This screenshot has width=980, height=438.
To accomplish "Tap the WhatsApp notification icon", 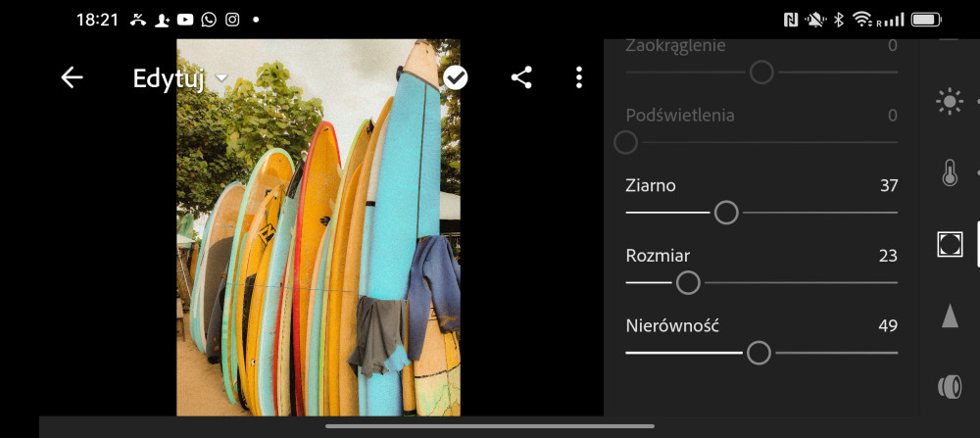I will [209, 20].
